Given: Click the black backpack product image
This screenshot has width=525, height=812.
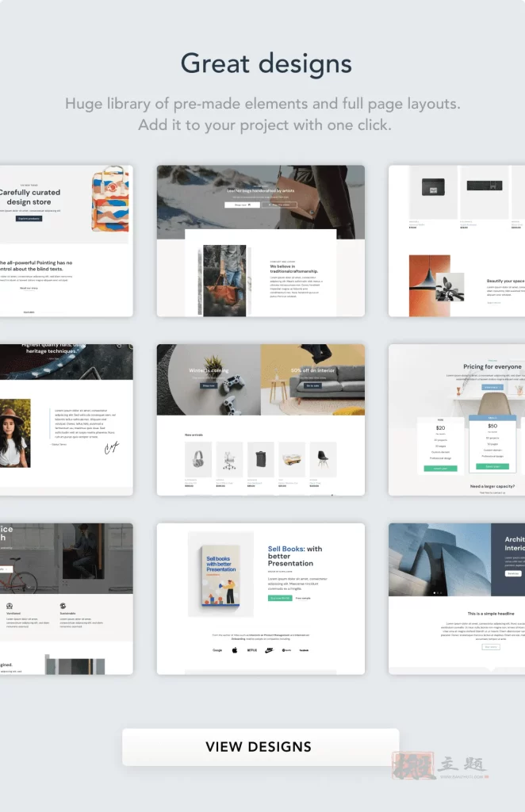Looking at the screenshot, I should 261,460.
